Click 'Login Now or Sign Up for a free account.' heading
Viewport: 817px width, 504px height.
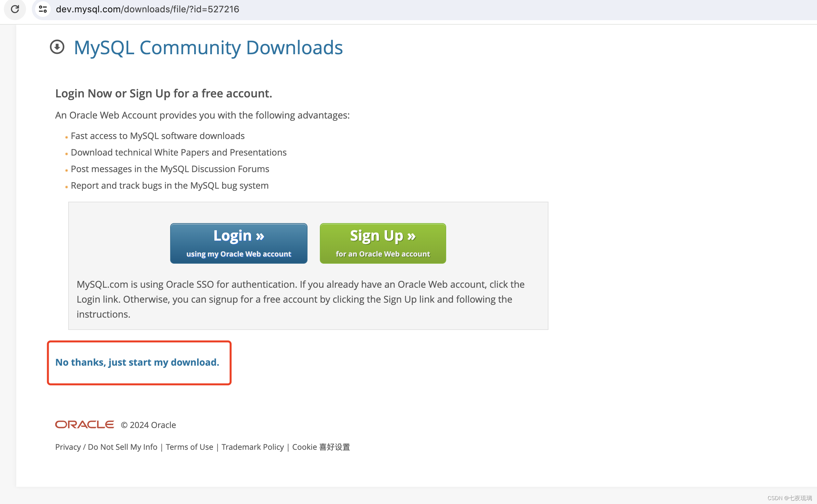(x=164, y=93)
